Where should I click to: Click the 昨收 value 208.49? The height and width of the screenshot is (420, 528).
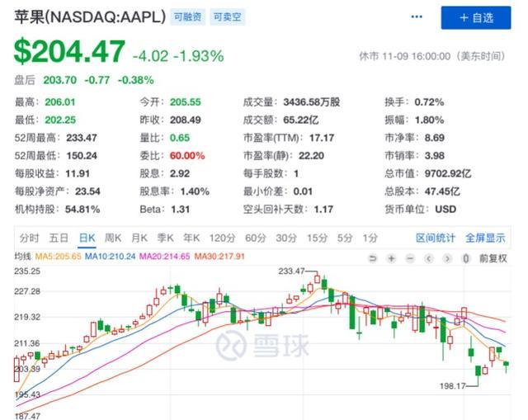[x=185, y=120]
